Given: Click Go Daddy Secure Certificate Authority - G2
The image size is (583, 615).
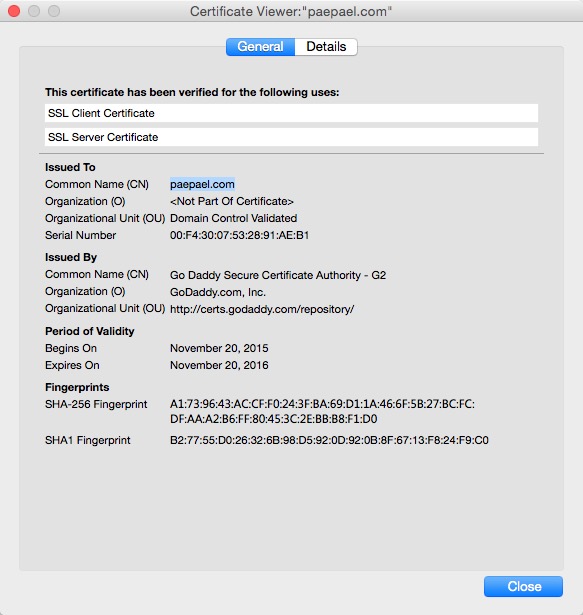Looking at the screenshot, I should [x=278, y=275].
